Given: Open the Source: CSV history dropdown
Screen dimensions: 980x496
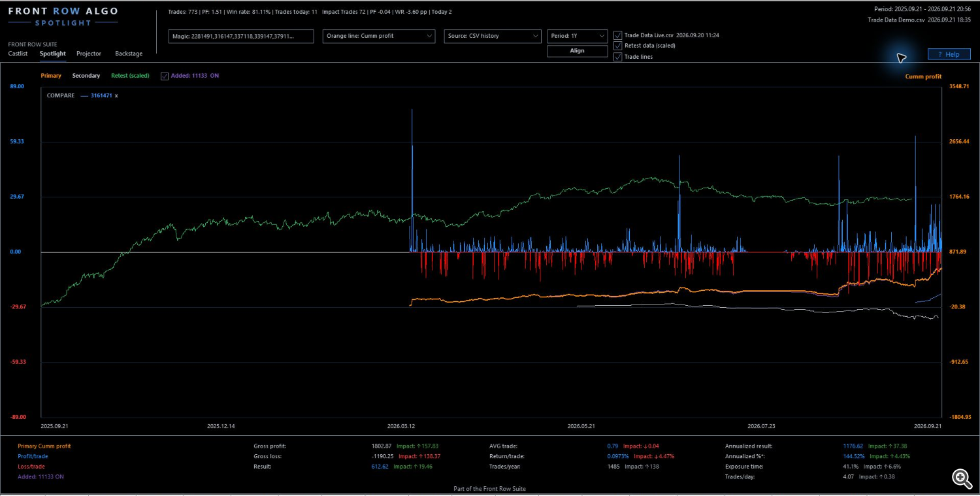Looking at the screenshot, I should click(x=493, y=36).
